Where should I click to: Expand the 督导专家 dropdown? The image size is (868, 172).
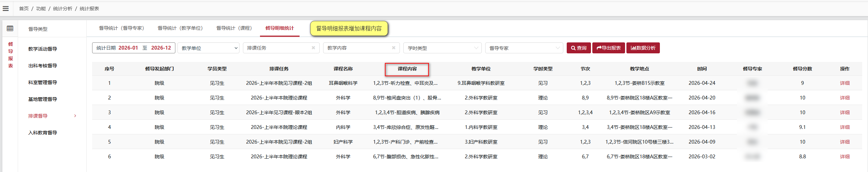pos(524,48)
